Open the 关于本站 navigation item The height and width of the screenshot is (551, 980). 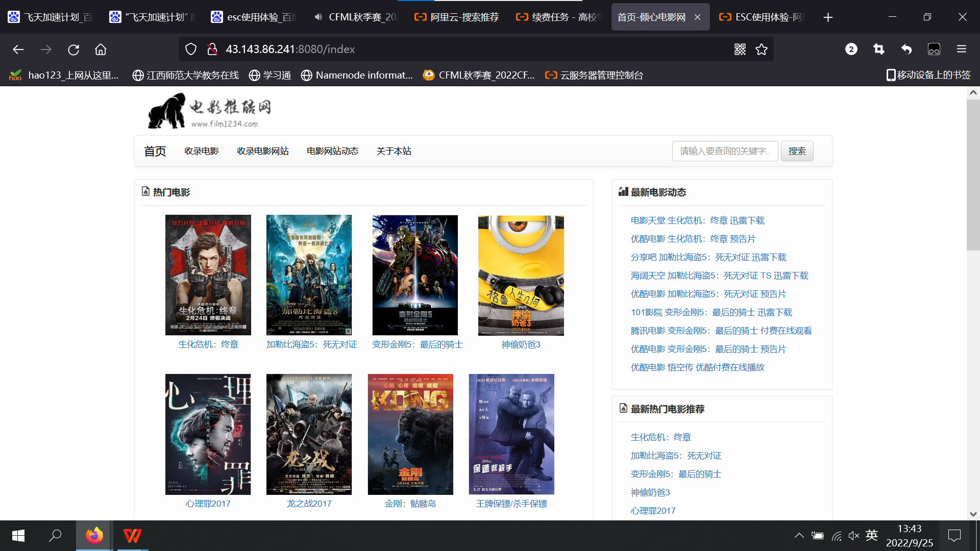tap(394, 151)
